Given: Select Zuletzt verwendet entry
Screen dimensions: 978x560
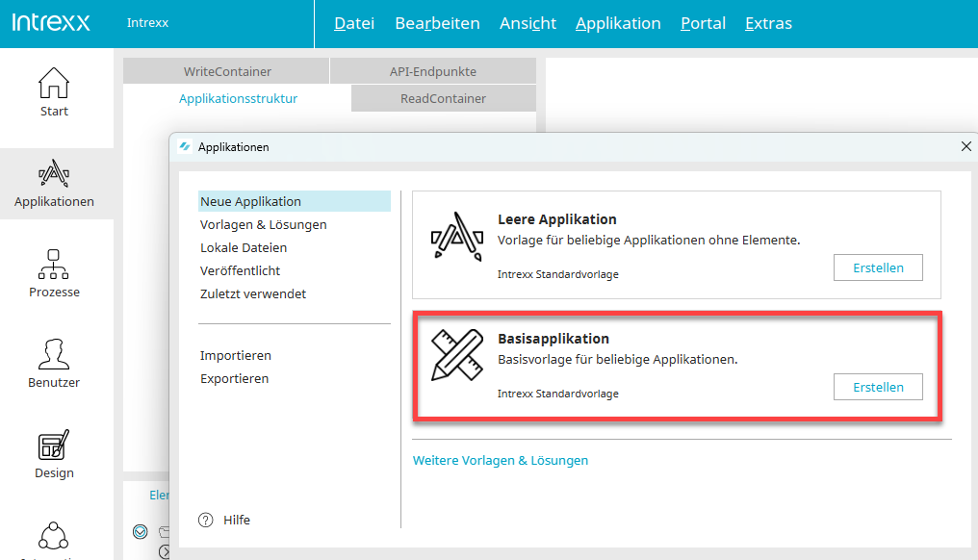Looking at the screenshot, I should [x=252, y=293].
